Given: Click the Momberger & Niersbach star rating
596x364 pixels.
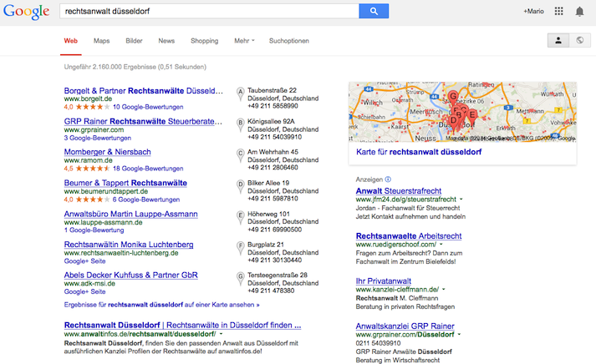Looking at the screenshot, I should pyautogui.click(x=92, y=169).
